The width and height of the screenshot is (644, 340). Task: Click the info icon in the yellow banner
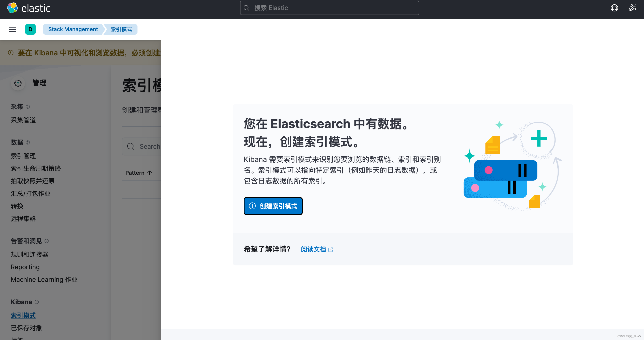pyautogui.click(x=11, y=53)
